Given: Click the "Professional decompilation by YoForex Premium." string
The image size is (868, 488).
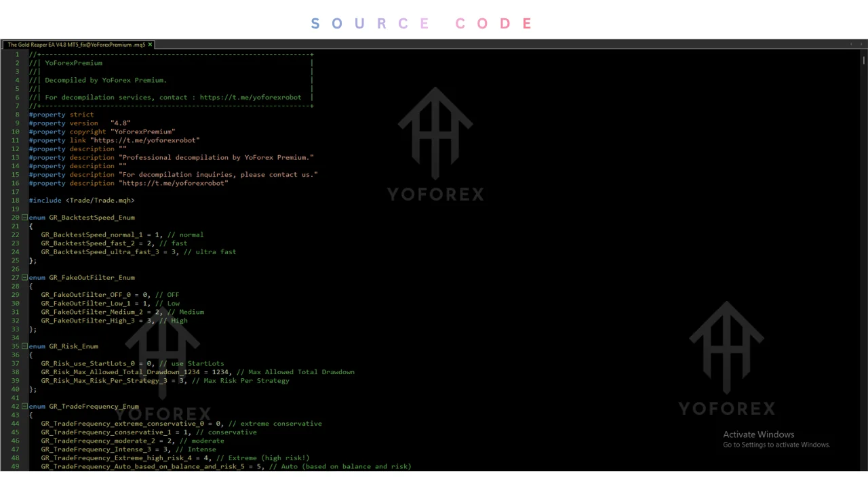Looking at the screenshot, I should point(216,157).
